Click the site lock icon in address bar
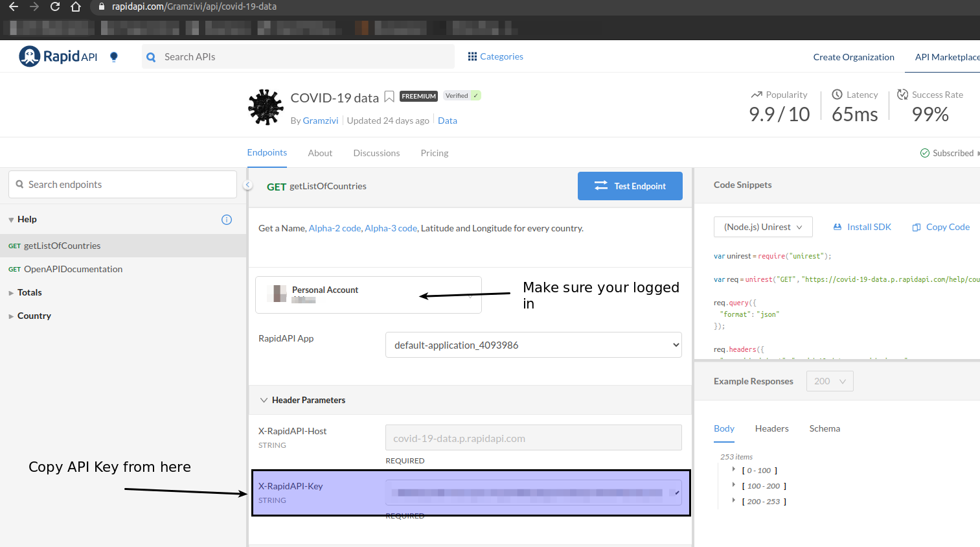The height and width of the screenshot is (547, 980). pos(101,6)
